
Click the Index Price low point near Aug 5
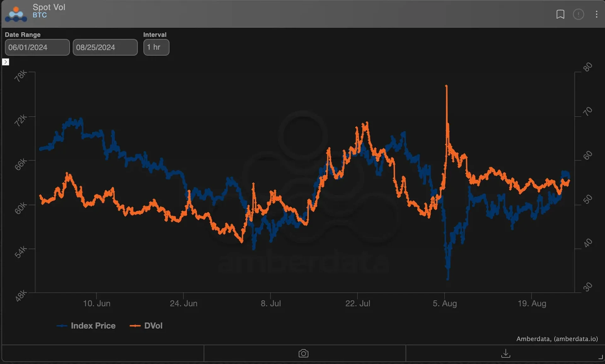[448, 279]
